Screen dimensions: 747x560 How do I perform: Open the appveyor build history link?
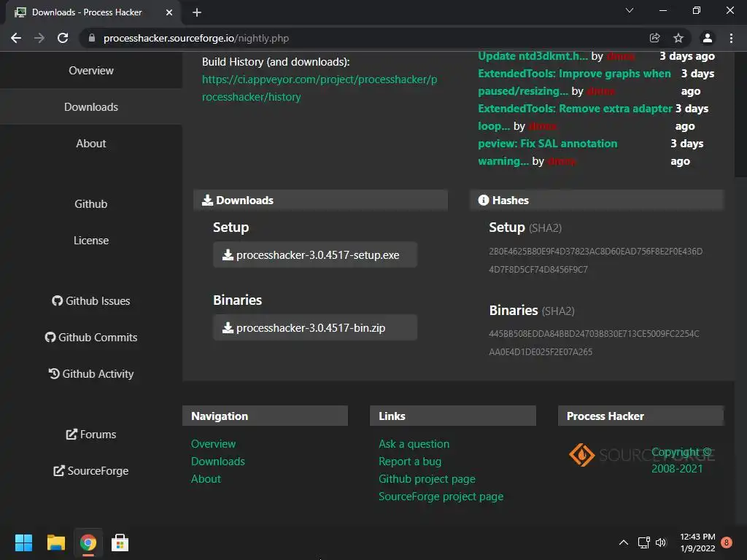pos(320,88)
